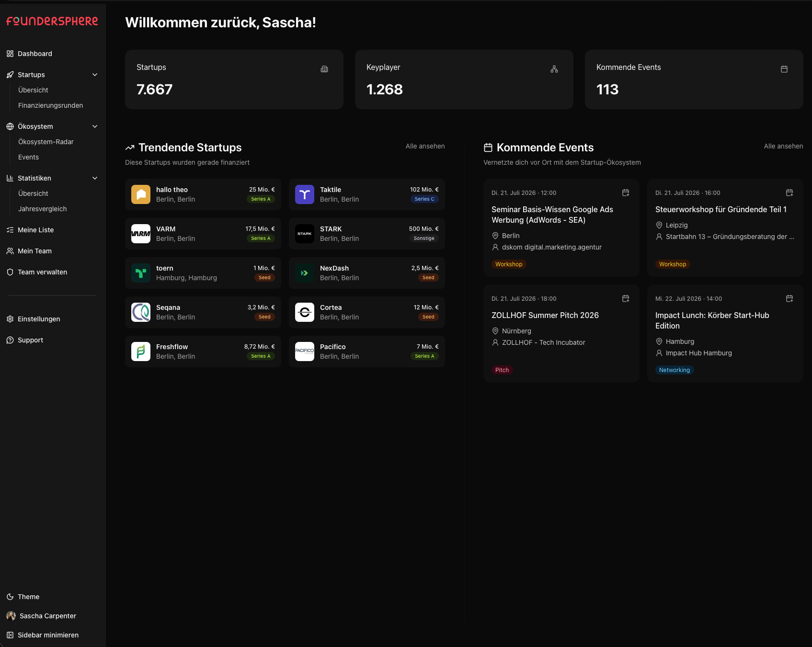Add Steuerworkshop event to calendar
This screenshot has height=647, width=812.
[789, 193]
